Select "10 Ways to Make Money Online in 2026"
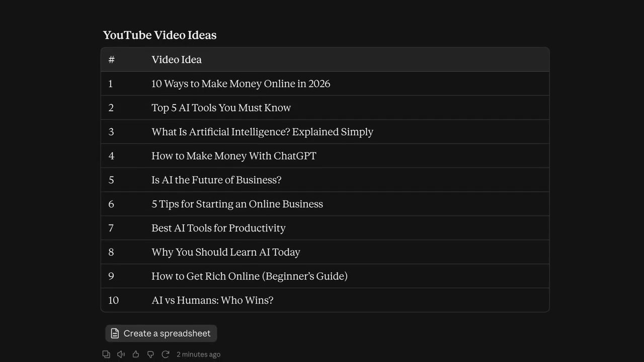Image resolution: width=644 pixels, height=362 pixels. pyautogui.click(x=241, y=83)
